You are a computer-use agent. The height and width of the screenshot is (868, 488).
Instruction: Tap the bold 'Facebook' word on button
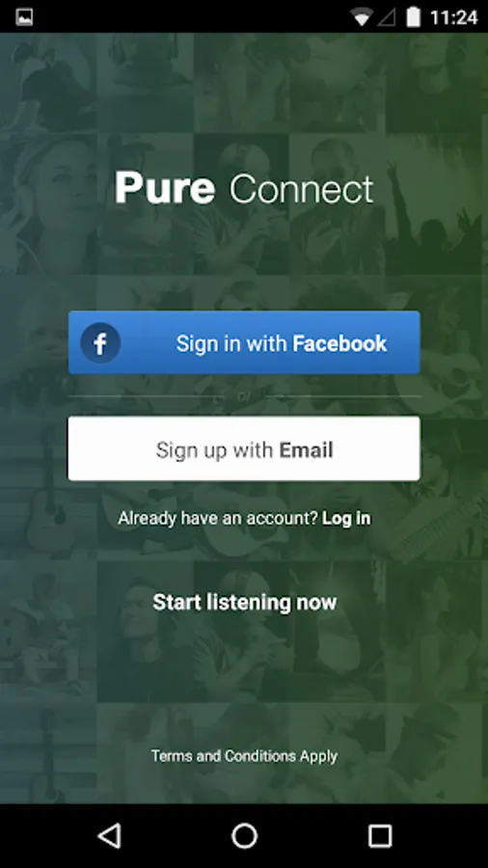click(339, 343)
